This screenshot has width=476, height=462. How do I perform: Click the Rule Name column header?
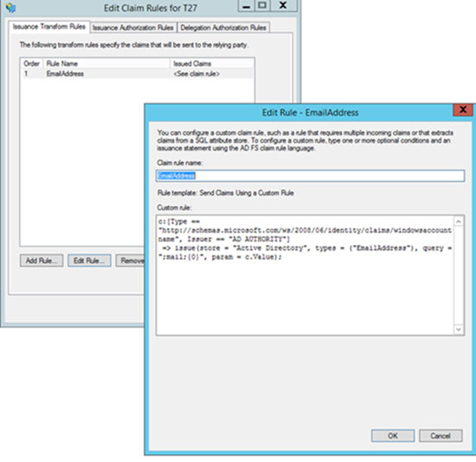coord(106,64)
